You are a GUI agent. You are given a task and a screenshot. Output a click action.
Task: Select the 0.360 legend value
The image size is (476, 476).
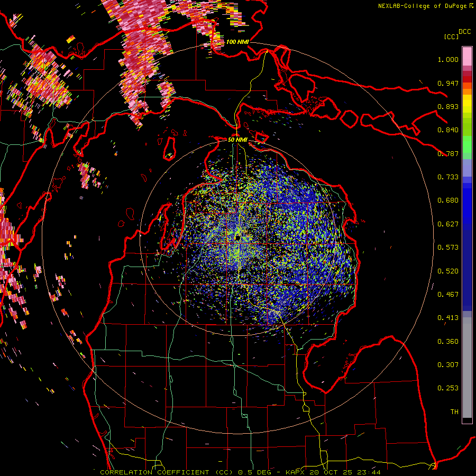point(448,342)
